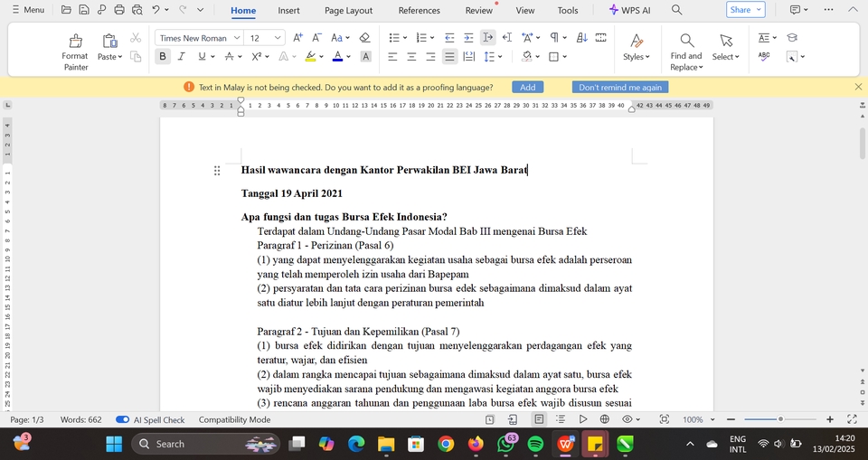The height and width of the screenshot is (460, 868).
Task: Toggle Underline formatting
Action: click(x=202, y=56)
